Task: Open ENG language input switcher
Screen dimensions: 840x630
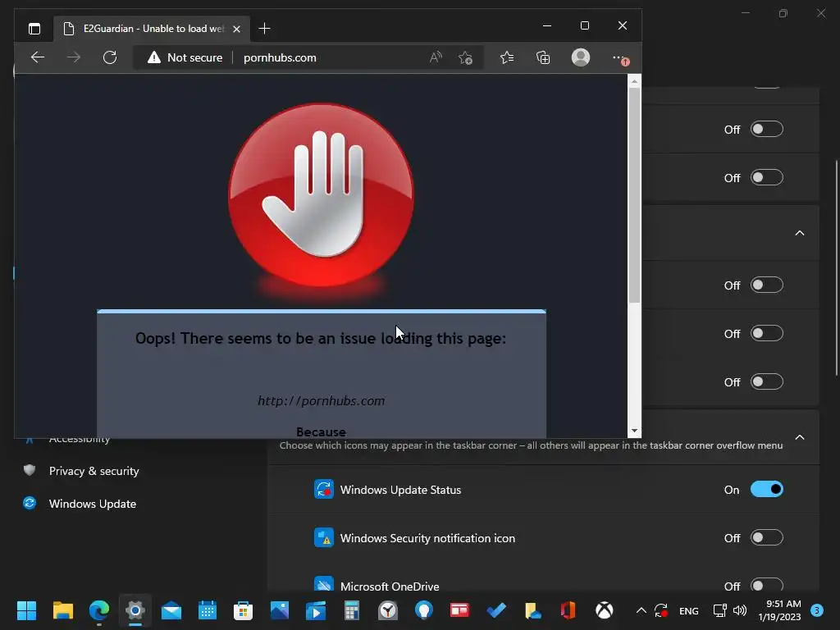Action: point(688,610)
